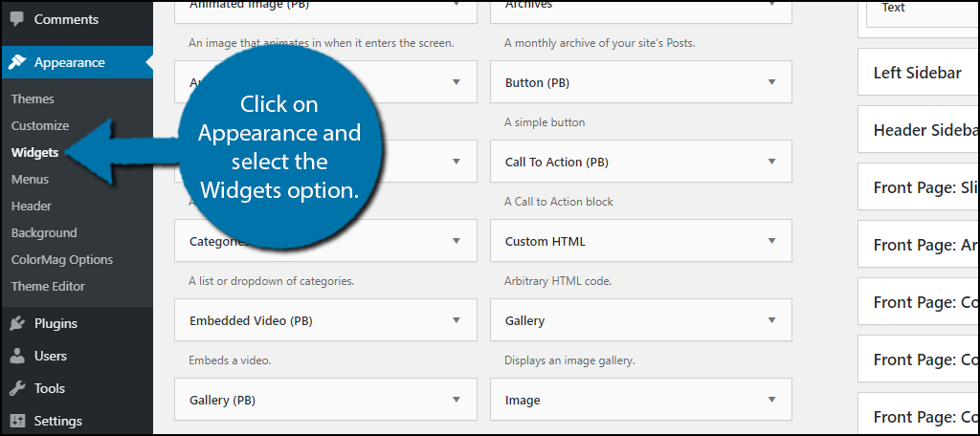Expand the Image widget arrow
The width and height of the screenshot is (980, 436).
(x=772, y=399)
